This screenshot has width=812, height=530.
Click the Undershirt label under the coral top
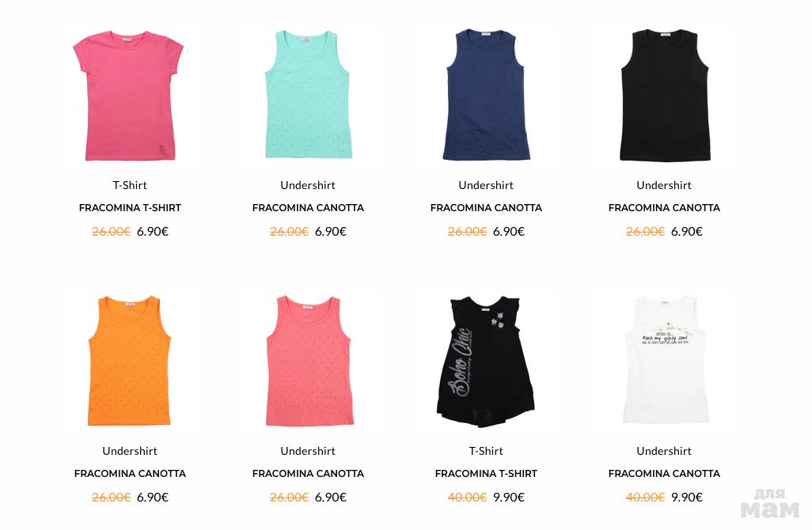[x=308, y=452]
